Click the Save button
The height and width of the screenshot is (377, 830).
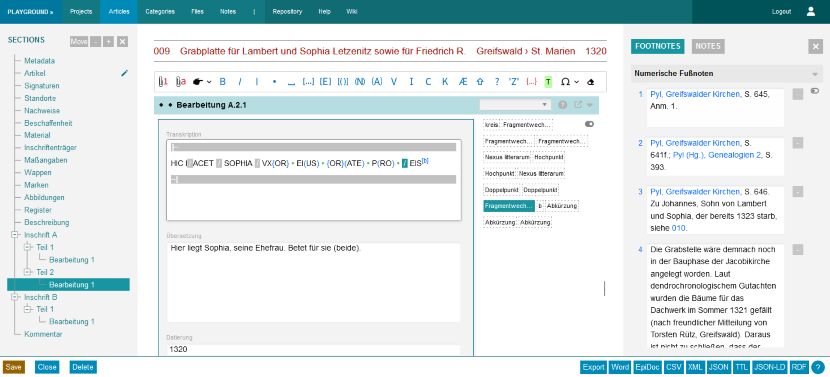pos(14,367)
